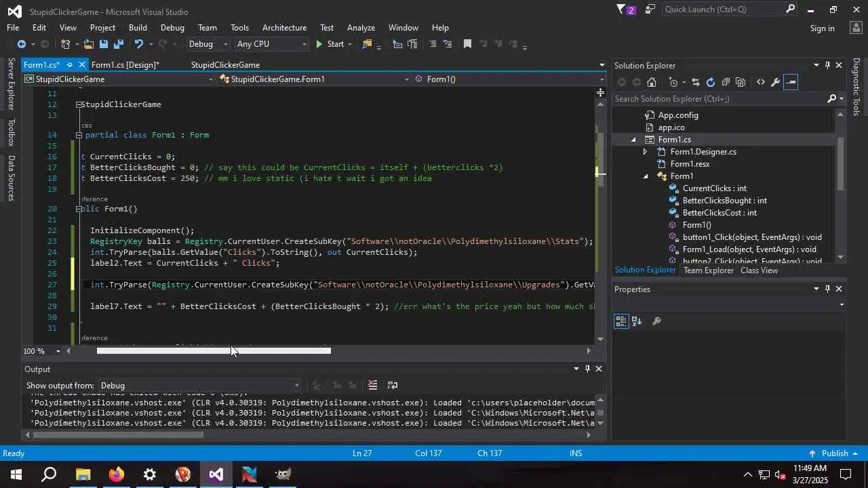Click the feedback icon next to notifications

click(x=650, y=9)
